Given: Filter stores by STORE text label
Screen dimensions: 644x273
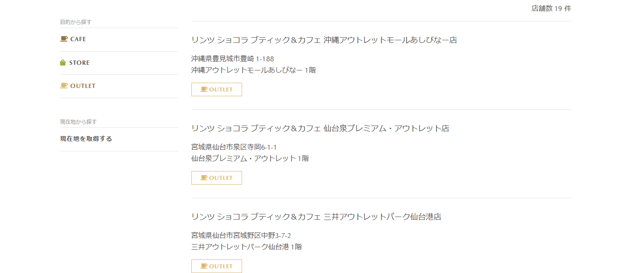Looking at the screenshot, I should click(x=80, y=63).
